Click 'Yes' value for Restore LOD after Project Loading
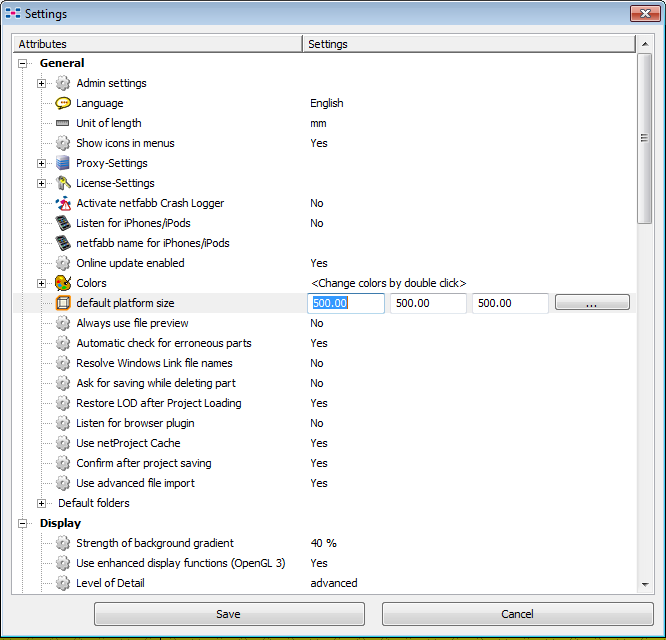 [x=319, y=403]
